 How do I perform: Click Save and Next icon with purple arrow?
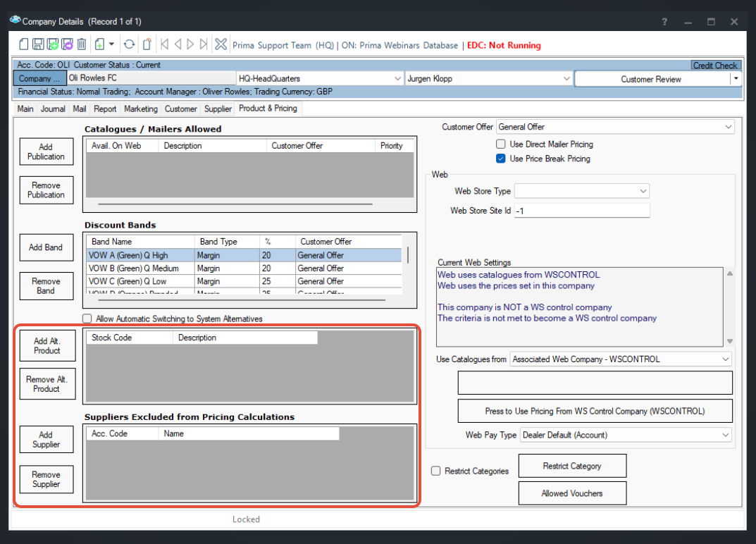point(67,44)
